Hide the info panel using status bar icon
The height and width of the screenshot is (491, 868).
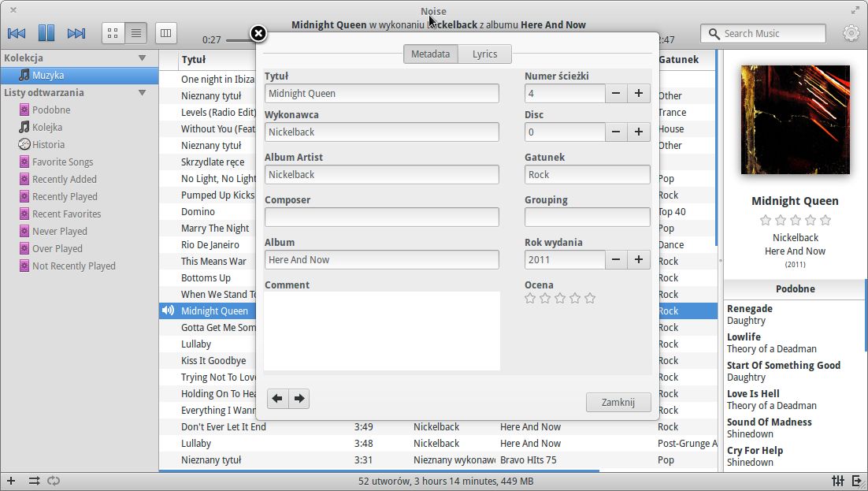858,481
